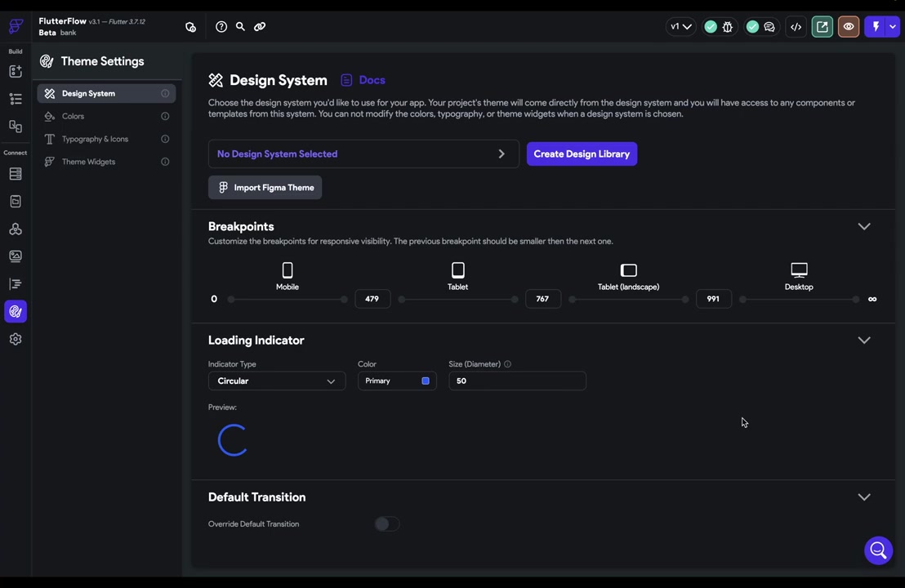
Task: Click the search magnifier in top bar
Action: tap(240, 27)
